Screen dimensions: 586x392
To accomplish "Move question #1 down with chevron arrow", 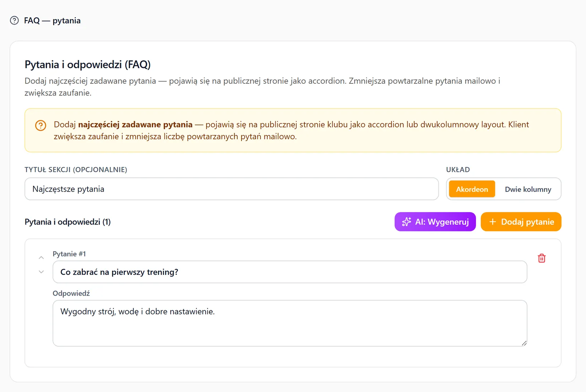I will pyautogui.click(x=41, y=272).
